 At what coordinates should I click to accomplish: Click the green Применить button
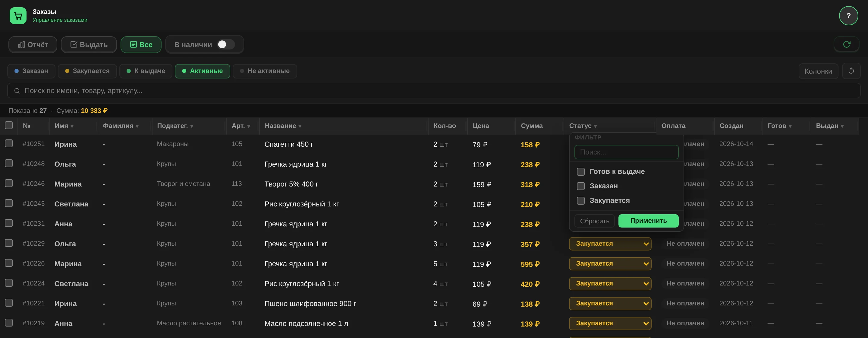click(648, 221)
